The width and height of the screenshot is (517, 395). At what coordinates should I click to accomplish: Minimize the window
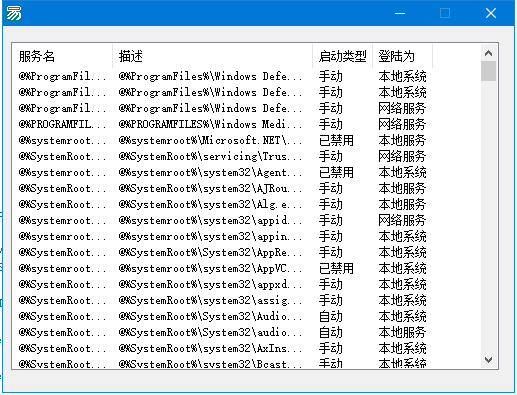point(400,13)
